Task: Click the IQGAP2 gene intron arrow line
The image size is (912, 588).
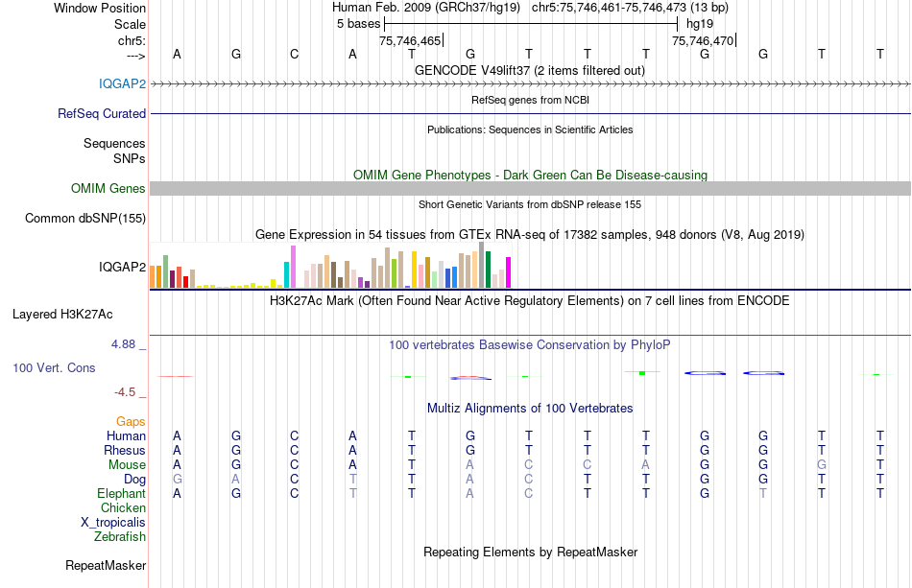Action: coord(531,84)
